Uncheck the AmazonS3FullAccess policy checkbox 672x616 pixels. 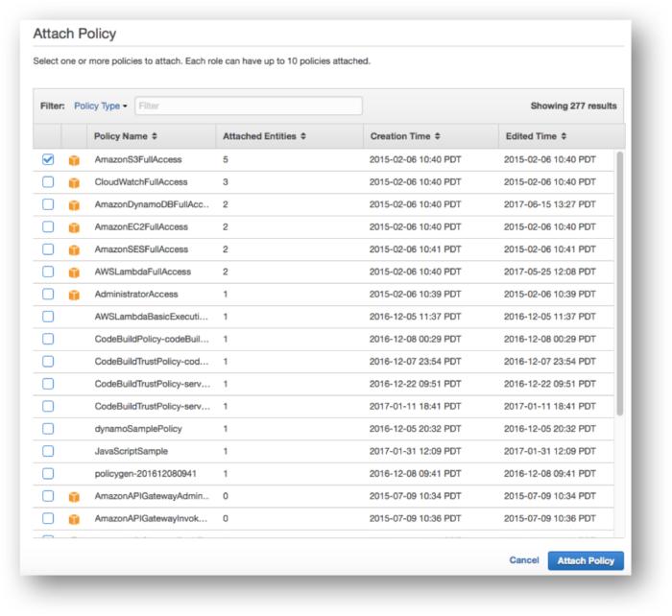[x=48, y=159]
